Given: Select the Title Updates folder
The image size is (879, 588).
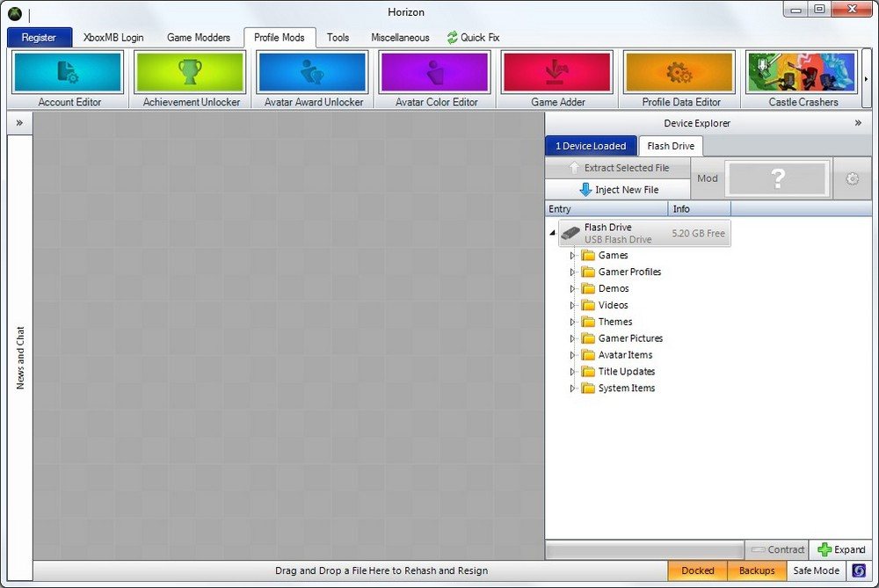Looking at the screenshot, I should pyautogui.click(x=618, y=372).
